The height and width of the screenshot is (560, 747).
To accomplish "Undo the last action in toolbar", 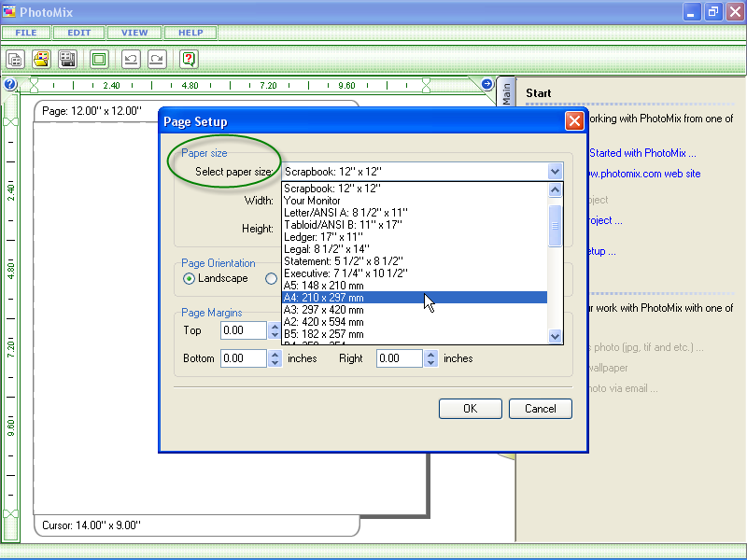I will (x=131, y=60).
